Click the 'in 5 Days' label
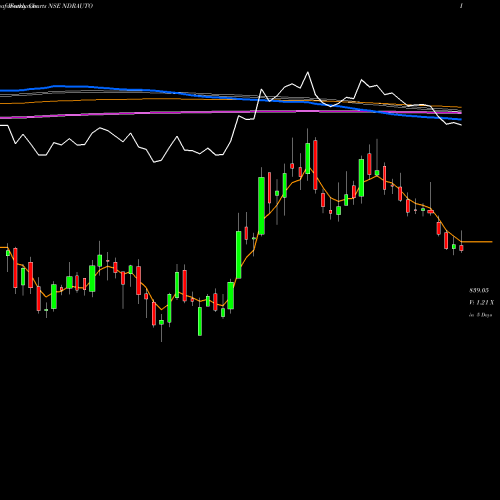The image size is (500, 500). point(481,315)
